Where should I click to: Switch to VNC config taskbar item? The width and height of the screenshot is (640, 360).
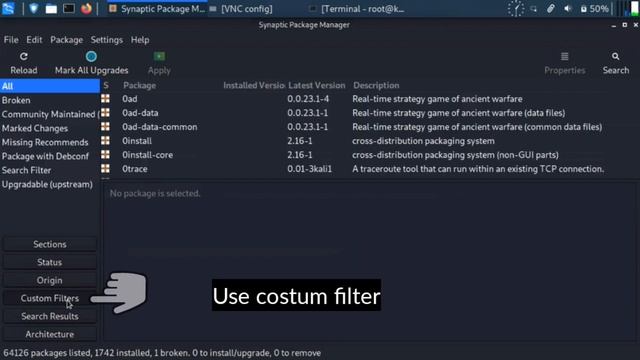[x=241, y=9]
